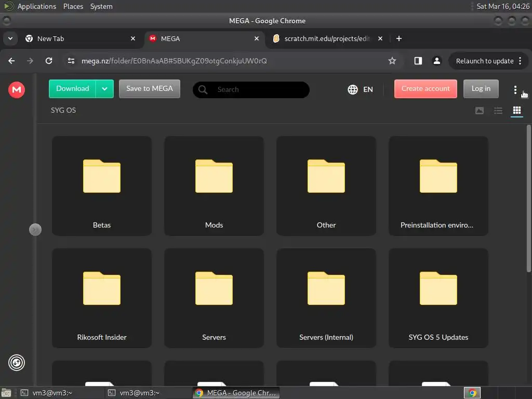This screenshot has height=399, width=532.
Task: Click the show desktop icon in taskbar
Action: (x=6, y=393)
